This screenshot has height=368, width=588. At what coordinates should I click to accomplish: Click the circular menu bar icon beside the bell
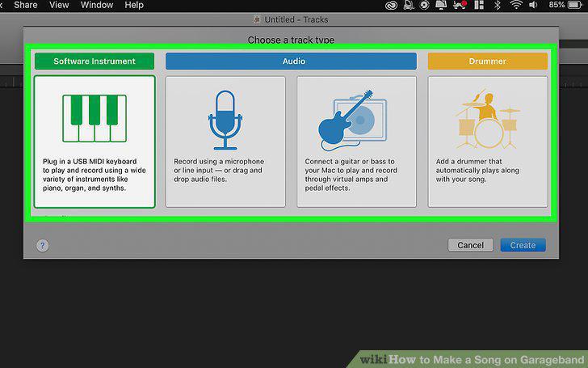[x=425, y=5]
